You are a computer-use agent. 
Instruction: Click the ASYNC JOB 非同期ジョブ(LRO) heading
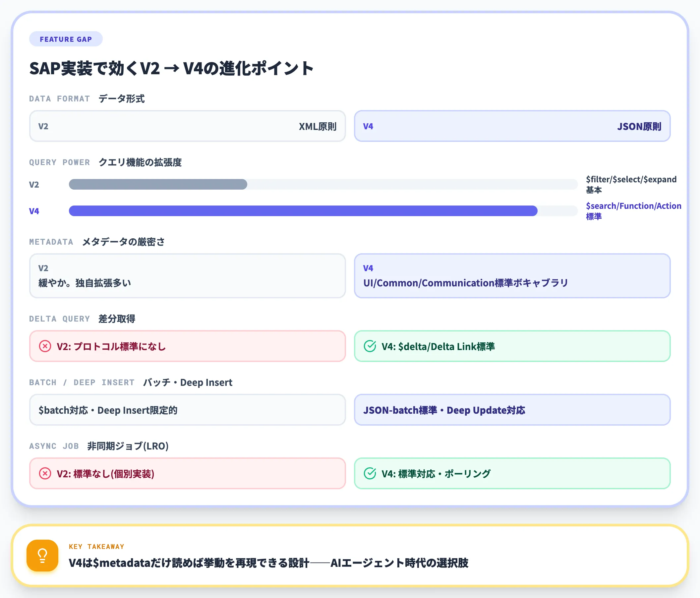pos(99,446)
